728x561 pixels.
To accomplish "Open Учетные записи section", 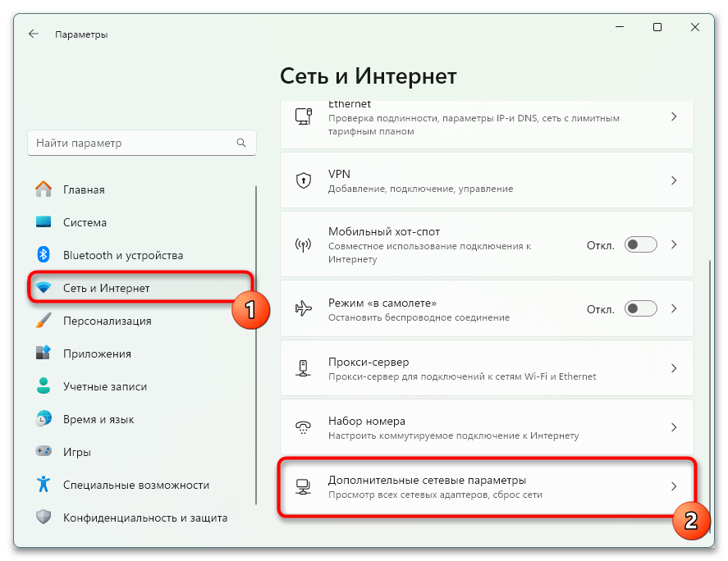I will click(x=141, y=386).
